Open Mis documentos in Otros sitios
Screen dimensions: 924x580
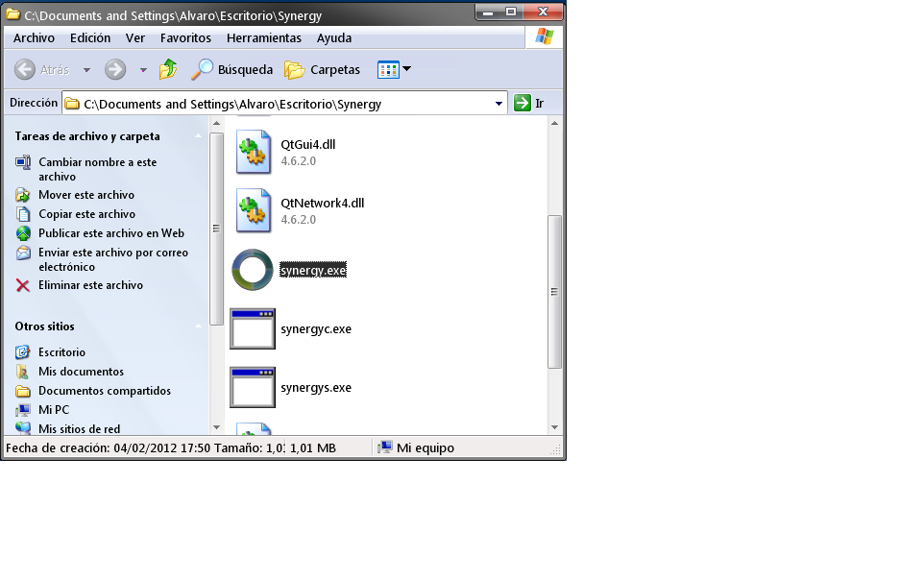pyautogui.click(x=81, y=372)
